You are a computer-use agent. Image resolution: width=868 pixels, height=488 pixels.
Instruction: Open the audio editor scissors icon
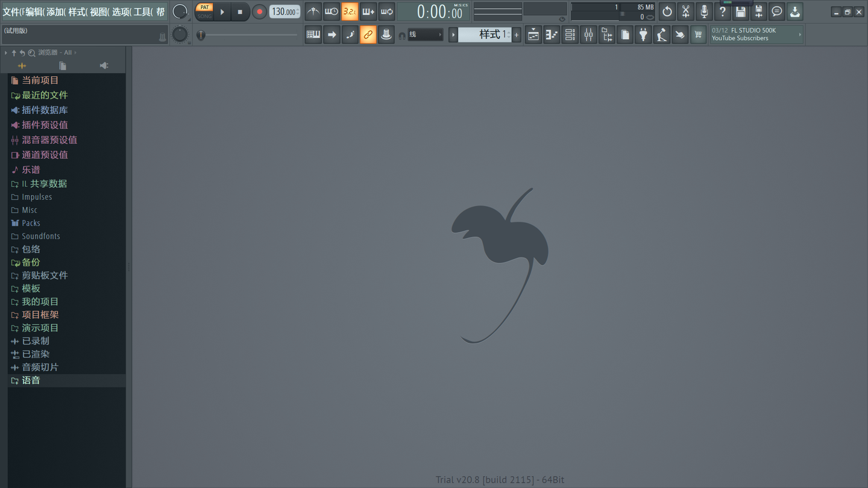click(x=685, y=11)
